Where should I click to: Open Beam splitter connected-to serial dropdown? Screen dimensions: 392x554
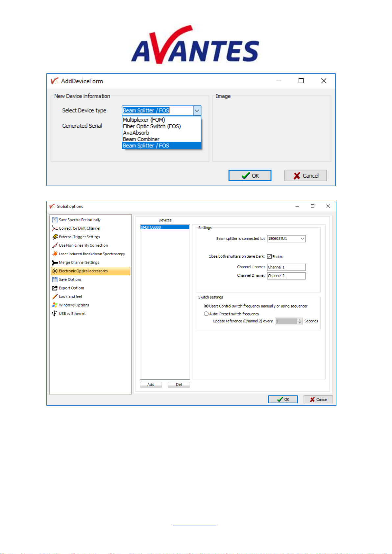(302, 239)
